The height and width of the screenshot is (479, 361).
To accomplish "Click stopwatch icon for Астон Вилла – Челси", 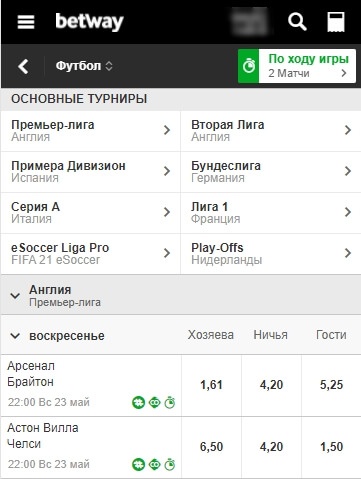I will pyautogui.click(x=170, y=464).
